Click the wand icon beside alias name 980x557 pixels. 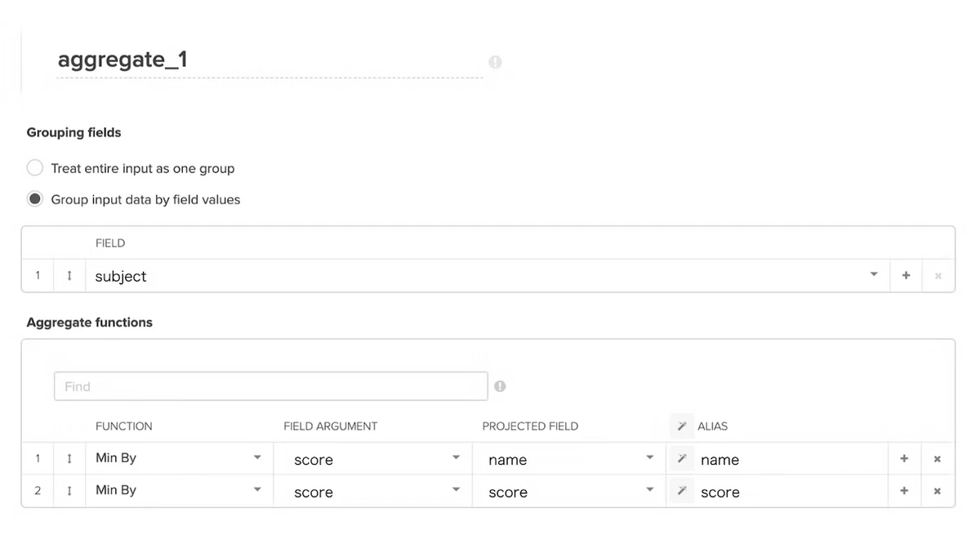681,459
